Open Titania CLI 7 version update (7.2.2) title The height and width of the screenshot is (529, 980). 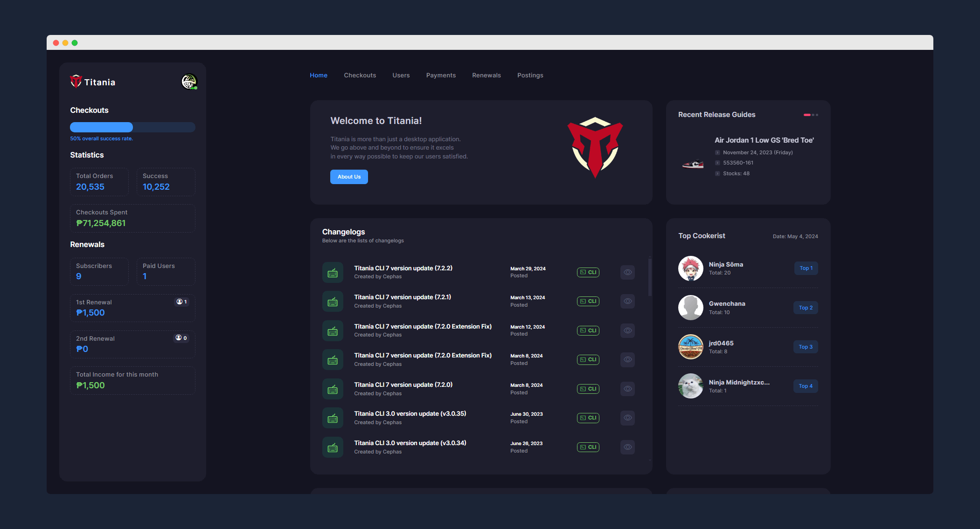(403, 268)
